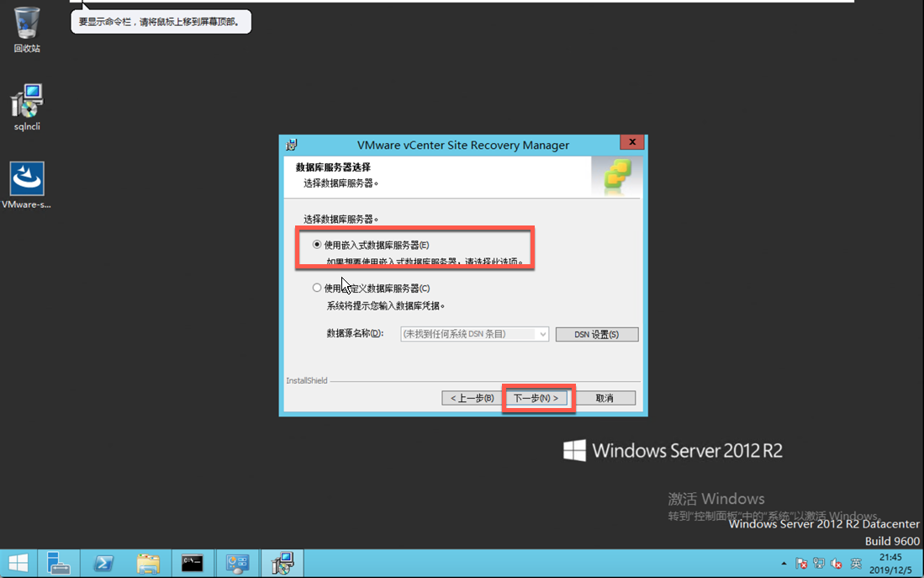Click the Action Center flag tray icon
Viewport: 924px width, 578px height.
click(801, 564)
